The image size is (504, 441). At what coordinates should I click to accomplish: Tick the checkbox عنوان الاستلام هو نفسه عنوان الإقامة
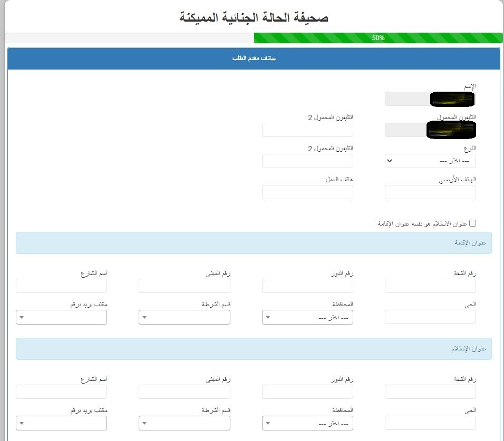click(472, 223)
